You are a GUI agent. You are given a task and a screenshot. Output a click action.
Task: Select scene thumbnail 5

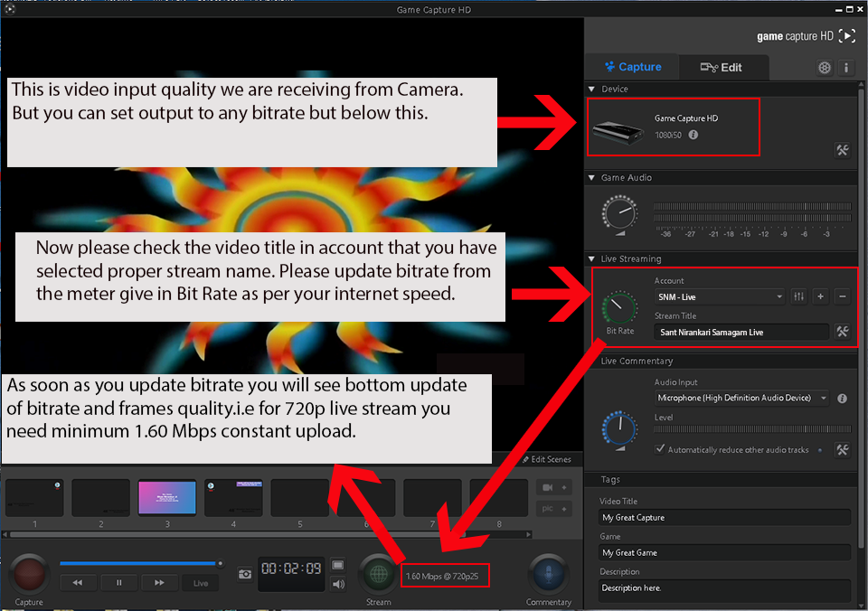300,497
